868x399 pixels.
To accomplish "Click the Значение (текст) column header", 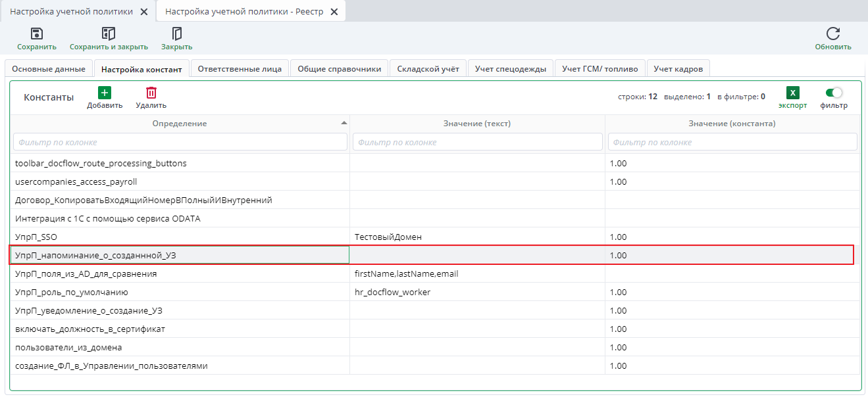I will [477, 124].
